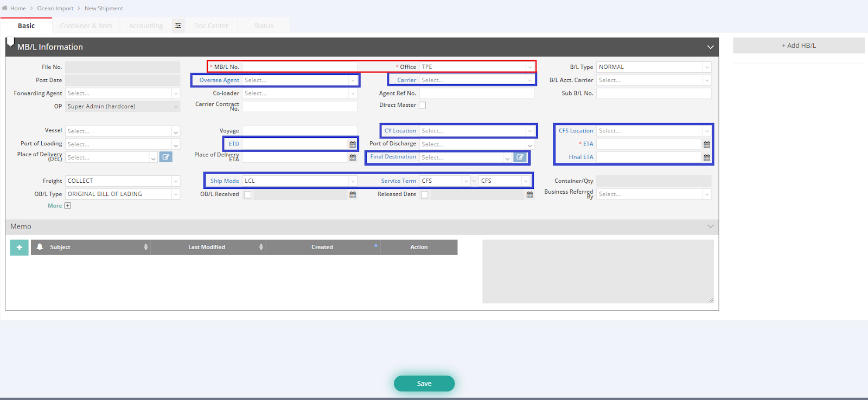The image size is (868, 400).
Task: Click the tab settings sliders icon
Action: [178, 26]
